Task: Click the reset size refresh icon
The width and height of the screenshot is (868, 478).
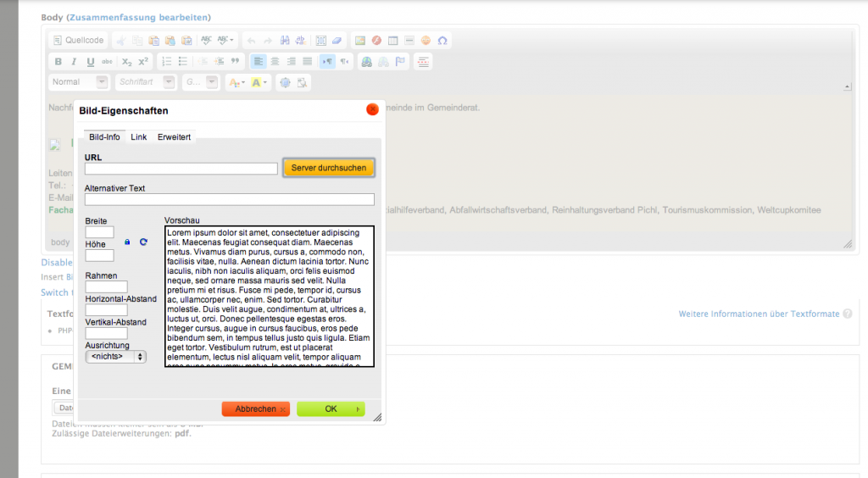Action: pyautogui.click(x=143, y=242)
